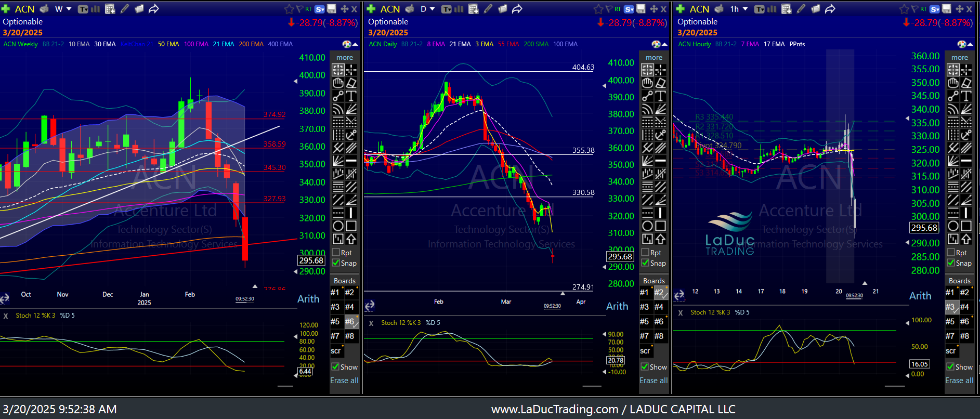Viewport: 980px width, 419px height.
Task: Toggle Rpt checkbox in weekly chart
Action: 336,253
